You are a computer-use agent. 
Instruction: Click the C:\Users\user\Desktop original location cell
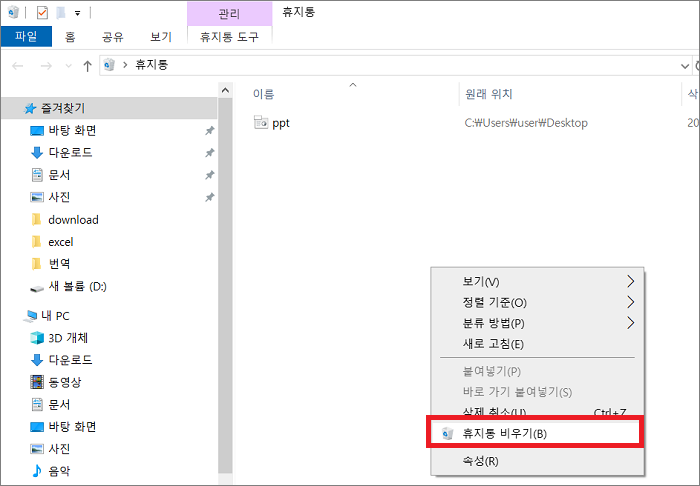[526, 123]
